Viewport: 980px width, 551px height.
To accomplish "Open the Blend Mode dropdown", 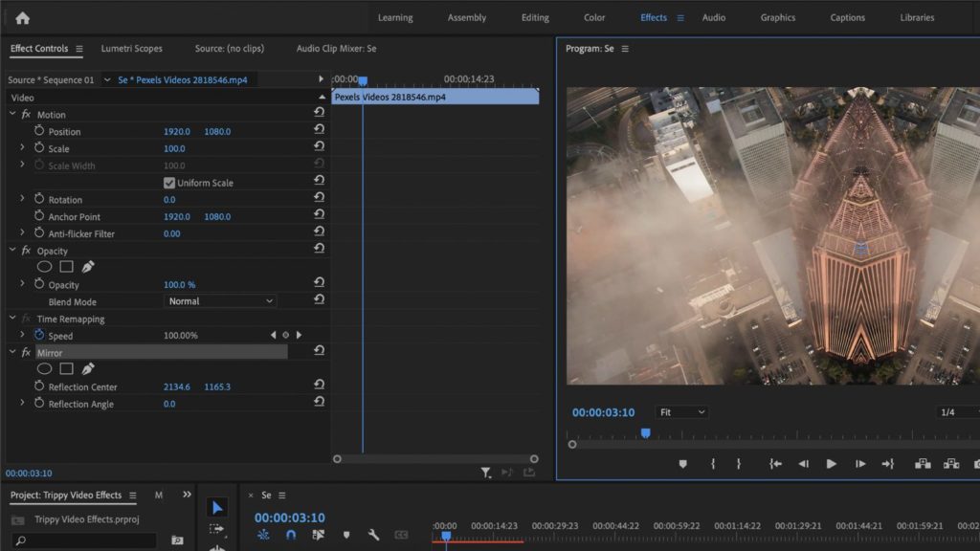I will click(x=220, y=301).
